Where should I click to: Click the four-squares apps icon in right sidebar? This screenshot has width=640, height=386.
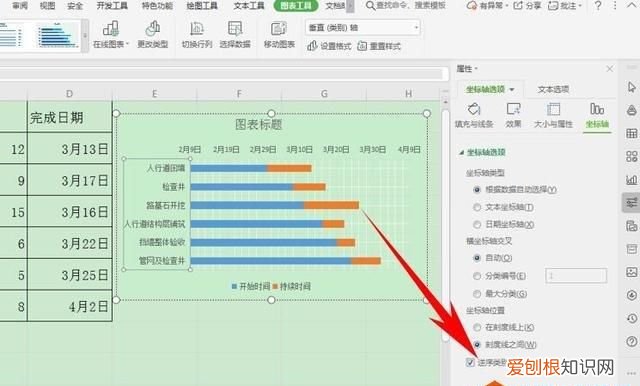[632, 156]
